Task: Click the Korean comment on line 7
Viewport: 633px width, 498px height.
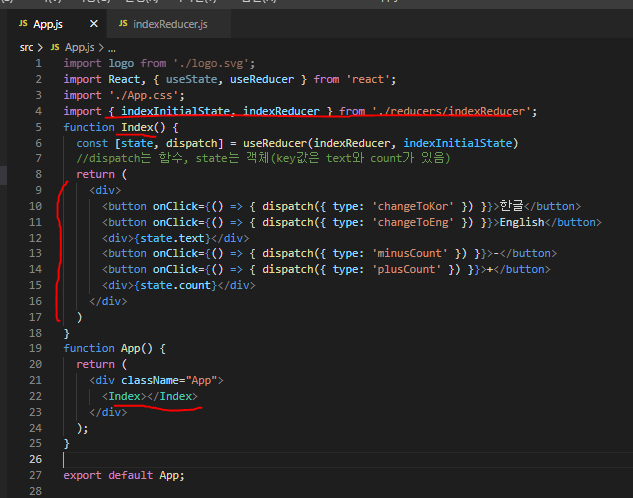Action: point(263,158)
